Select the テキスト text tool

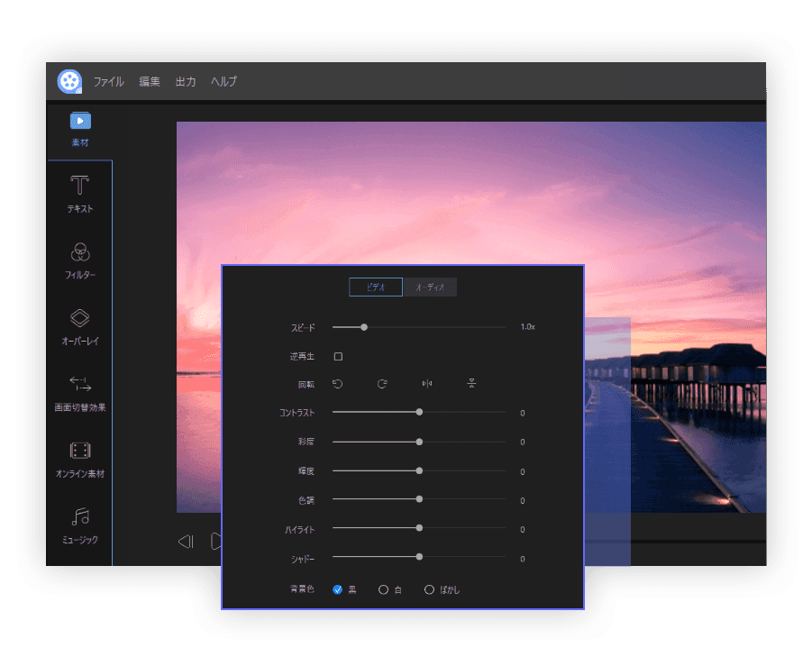80,194
